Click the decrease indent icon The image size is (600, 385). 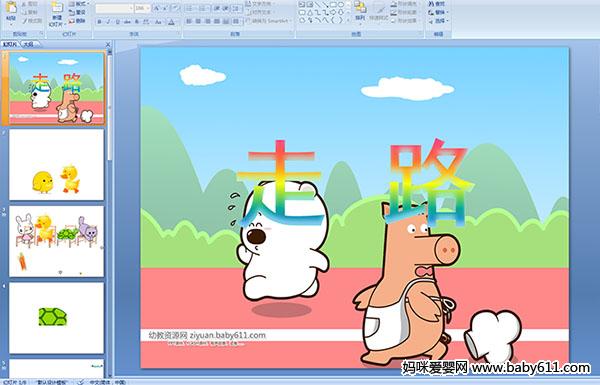pos(217,8)
